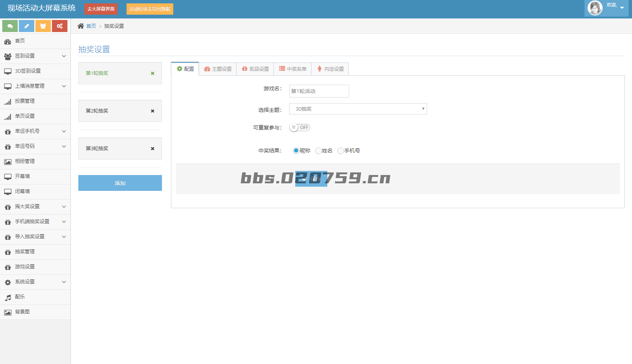
Task: Click the orange users group icon button
Action: point(43,26)
